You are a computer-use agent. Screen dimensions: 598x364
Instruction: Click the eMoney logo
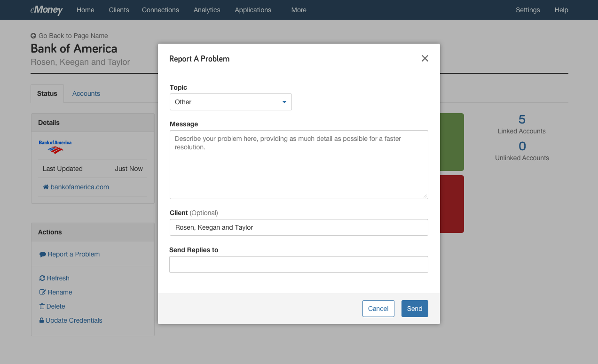click(47, 10)
